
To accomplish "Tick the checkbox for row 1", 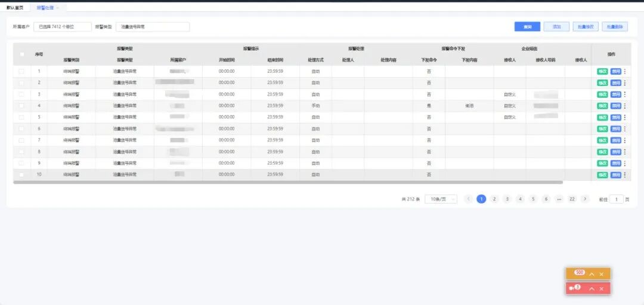I will [22, 72].
